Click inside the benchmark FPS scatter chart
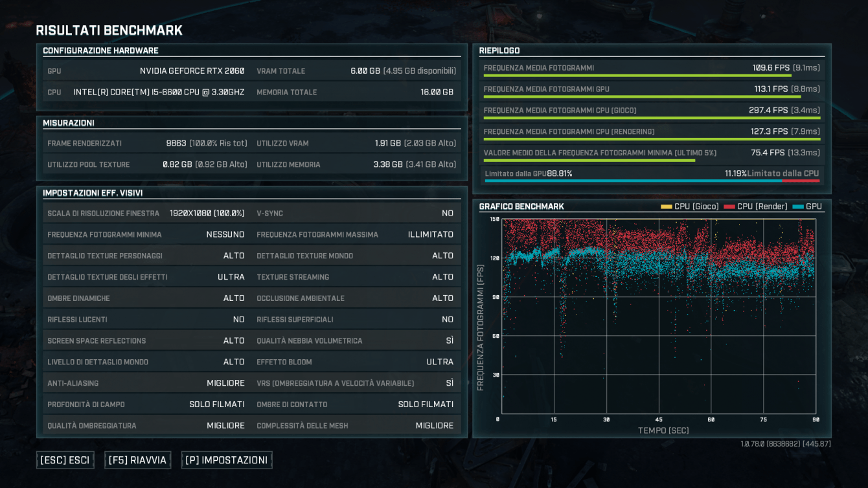 tap(658, 316)
